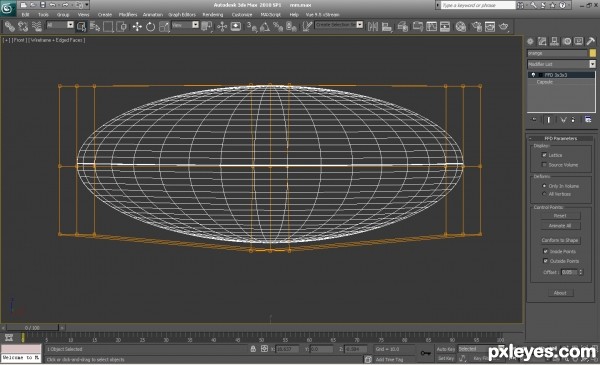
Task: Click the Render Production teapot icon
Action: coord(504,26)
